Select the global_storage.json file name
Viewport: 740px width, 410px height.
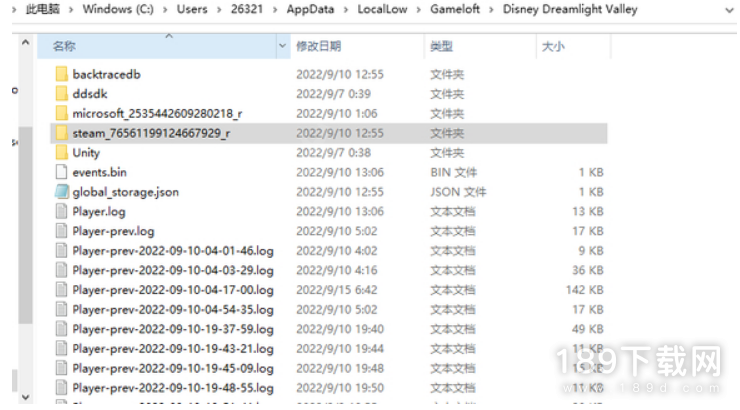pyautogui.click(x=126, y=192)
